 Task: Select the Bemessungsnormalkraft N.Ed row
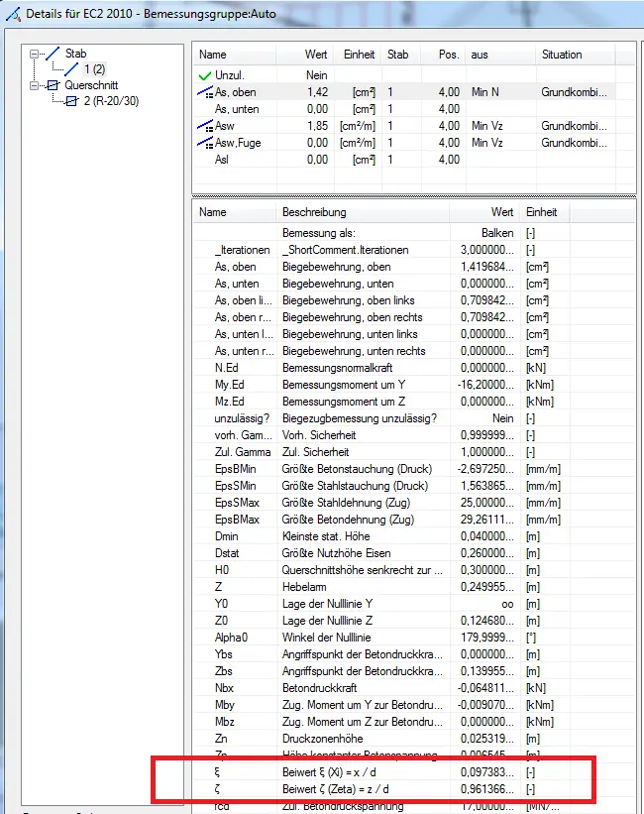point(381,368)
